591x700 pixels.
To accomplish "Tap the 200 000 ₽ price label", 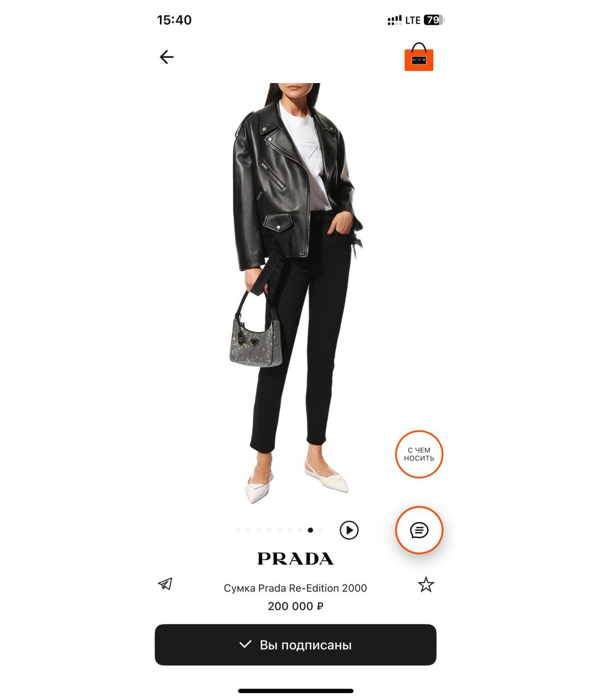I will point(296,606).
